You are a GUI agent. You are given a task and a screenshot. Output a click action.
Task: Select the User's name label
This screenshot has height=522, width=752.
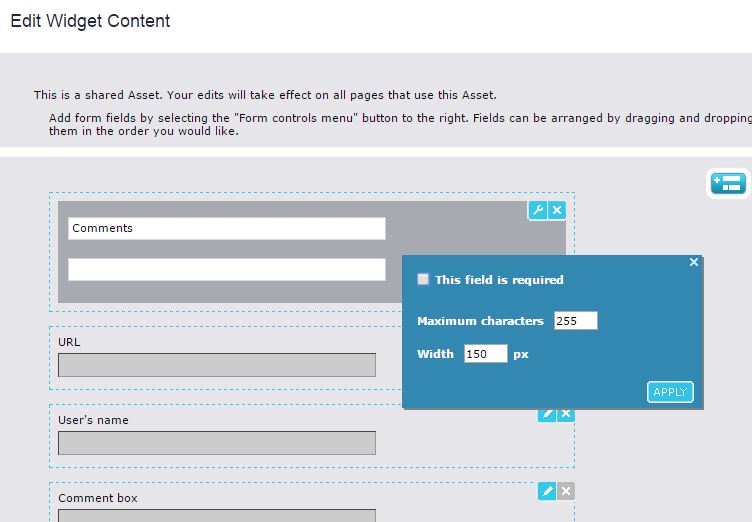coord(93,420)
